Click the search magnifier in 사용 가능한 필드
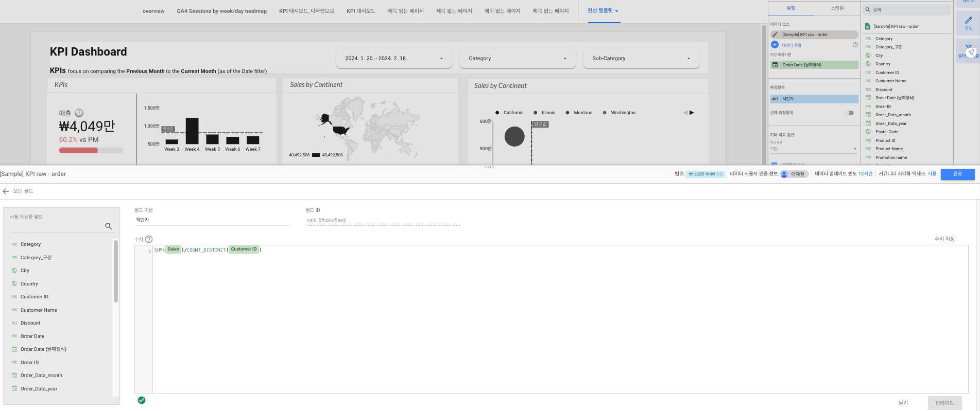The image size is (980, 411). pos(108,226)
